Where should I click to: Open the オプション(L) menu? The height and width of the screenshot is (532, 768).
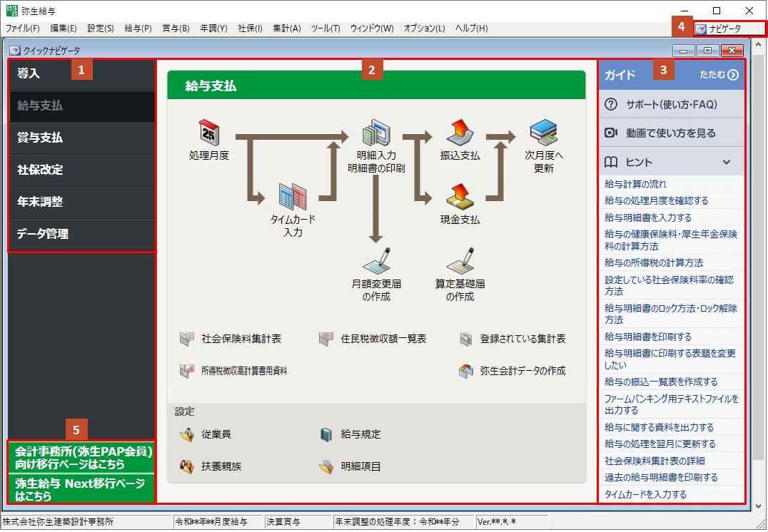point(424,29)
